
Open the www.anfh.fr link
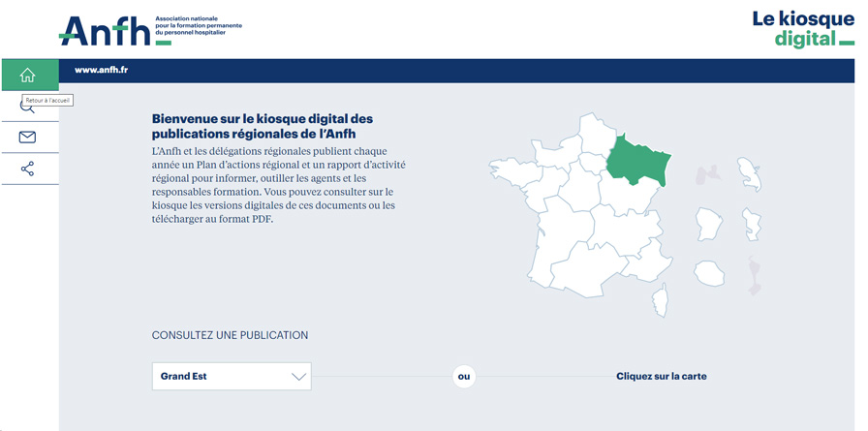click(x=102, y=71)
